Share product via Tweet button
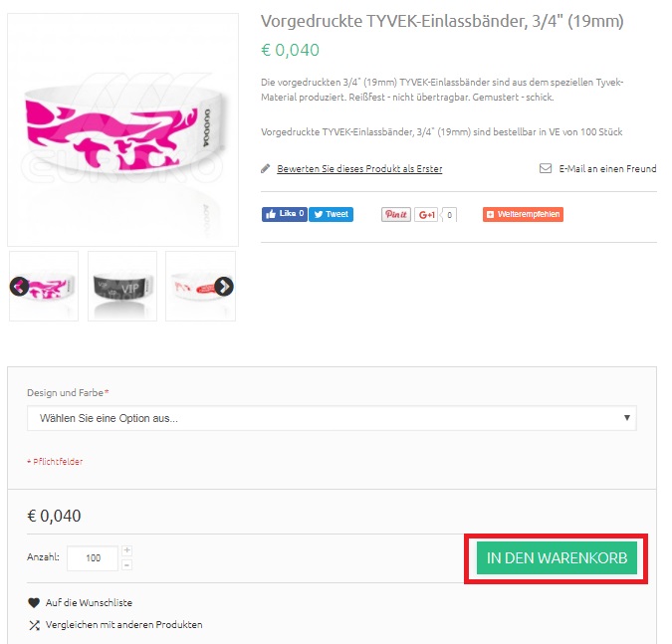The height and width of the screenshot is (644, 672). (x=331, y=214)
